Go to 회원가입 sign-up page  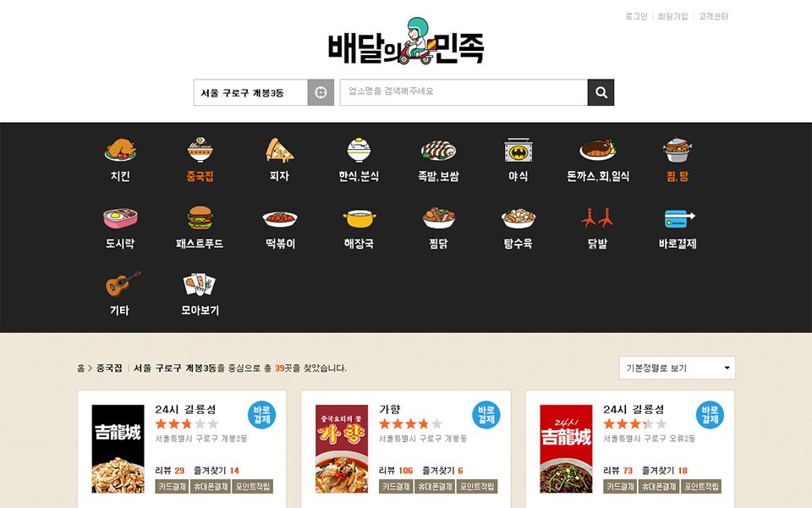(672, 17)
